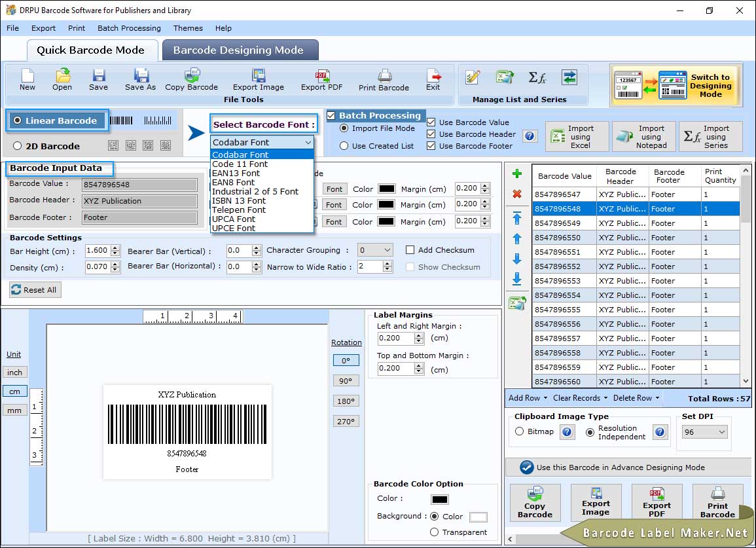Select the Linear Barcode radio button
756x548 pixels.
[x=18, y=120]
